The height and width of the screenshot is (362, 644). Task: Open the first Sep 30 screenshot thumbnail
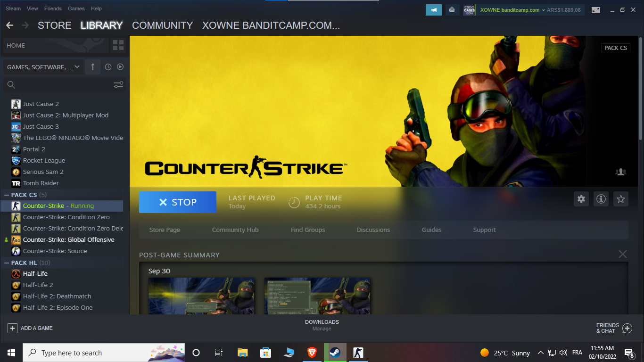(x=201, y=296)
